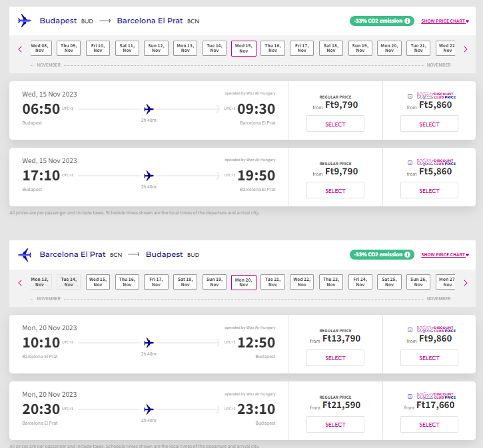Viewport: 483px width, 448px height.
Task: Click the CO2 emission info icon for return flight
Action: coord(407,254)
